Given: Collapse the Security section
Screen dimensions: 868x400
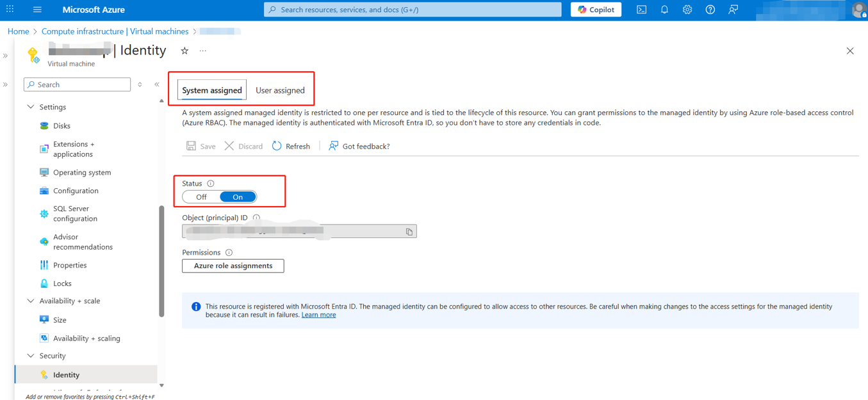Looking at the screenshot, I should point(31,356).
